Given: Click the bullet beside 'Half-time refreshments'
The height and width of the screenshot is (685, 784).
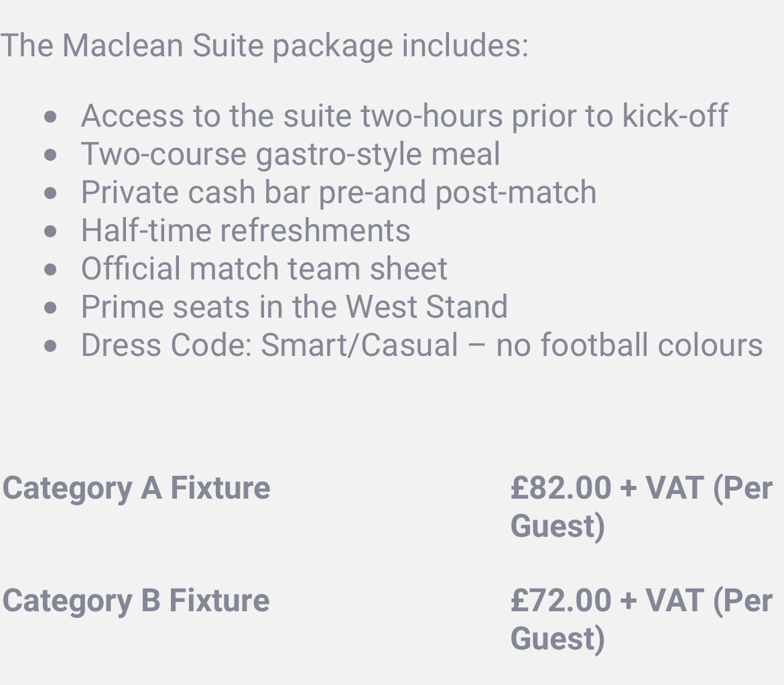Looking at the screenshot, I should click(x=50, y=231).
